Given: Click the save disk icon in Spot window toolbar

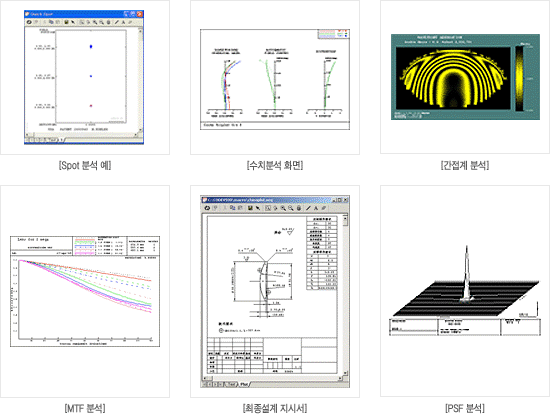Looking at the screenshot, I should 66,22.
